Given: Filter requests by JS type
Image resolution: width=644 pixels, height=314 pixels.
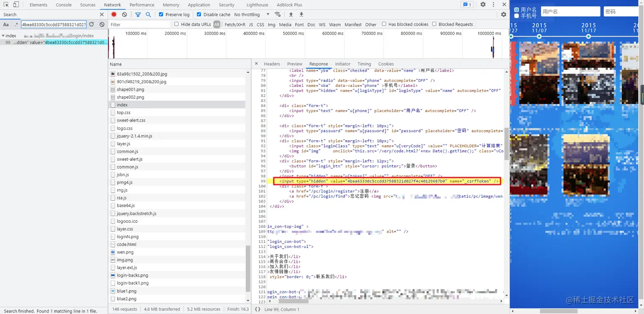Looking at the screenshot, I should tap(251, 25).
